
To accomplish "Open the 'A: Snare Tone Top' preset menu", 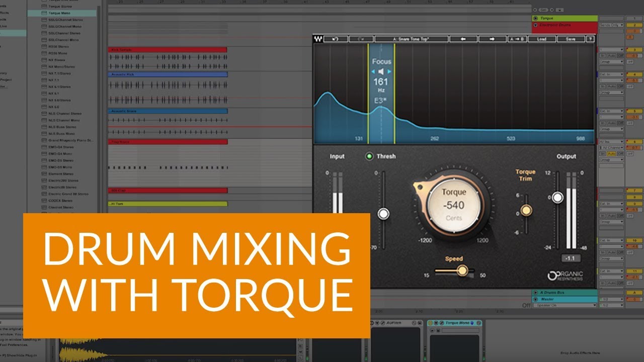I will 411,39.
